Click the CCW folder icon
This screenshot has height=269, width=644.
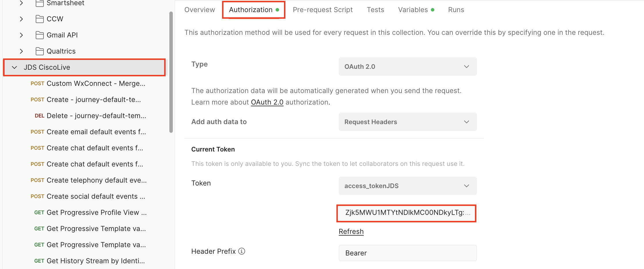pyautogui.click(x=40, y=19)
